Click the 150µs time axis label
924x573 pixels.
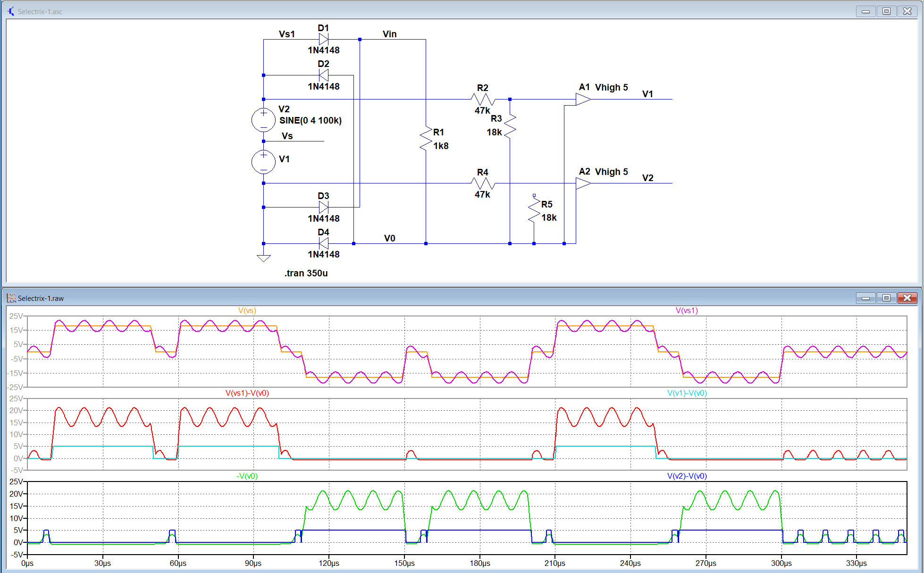(404, 563)
